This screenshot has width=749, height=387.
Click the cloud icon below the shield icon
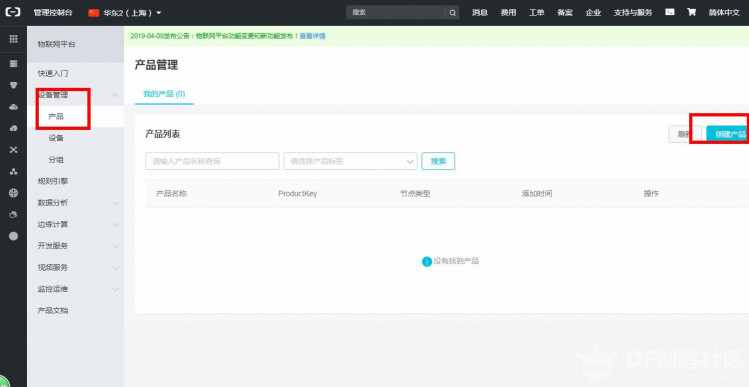[x=13, y=107]
